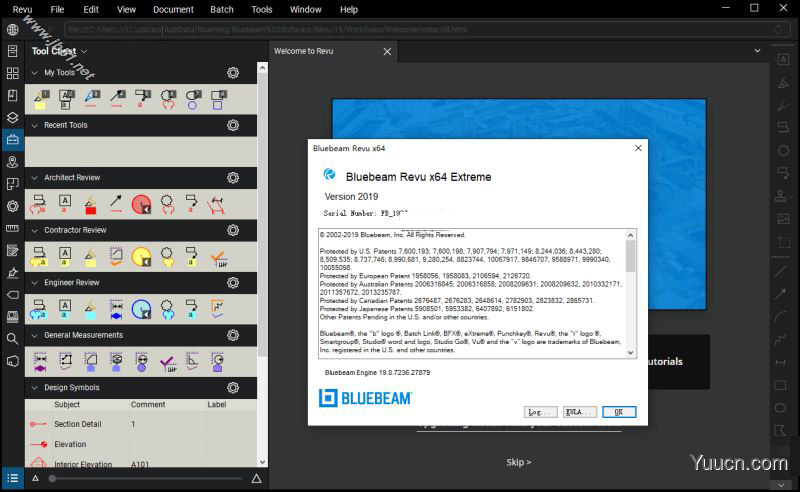Open Design Symbols settings gear
Screen dimensions: 800x492
(233, 387)
